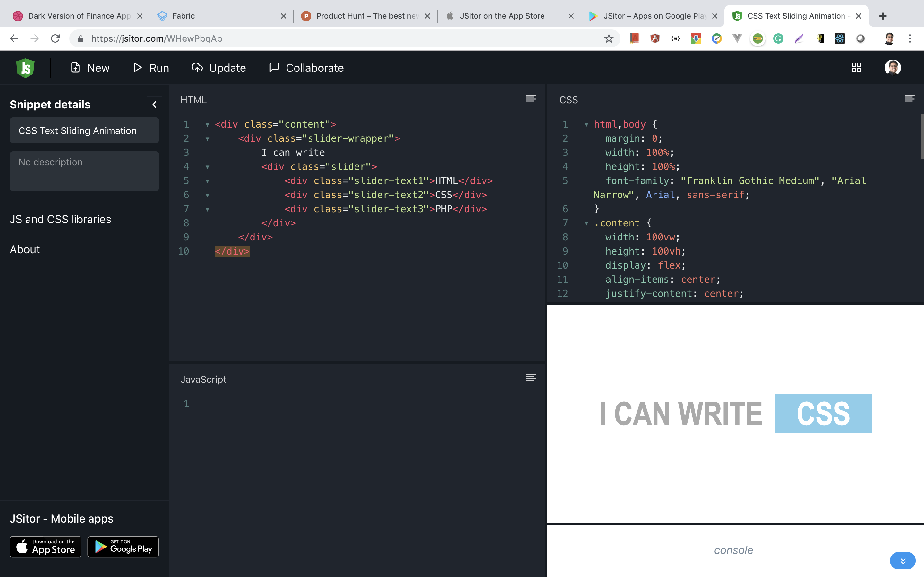The height and width of the screenshot is (577, 924).
Task: Open the user profile avatar
Action: [x=893, y=67]
